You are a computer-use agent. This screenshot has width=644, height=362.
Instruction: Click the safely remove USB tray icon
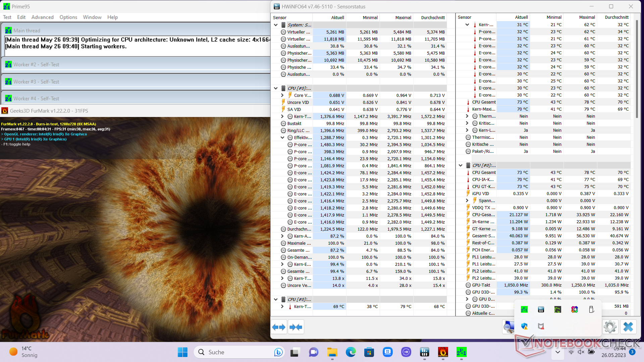click(x=591, y=309)
